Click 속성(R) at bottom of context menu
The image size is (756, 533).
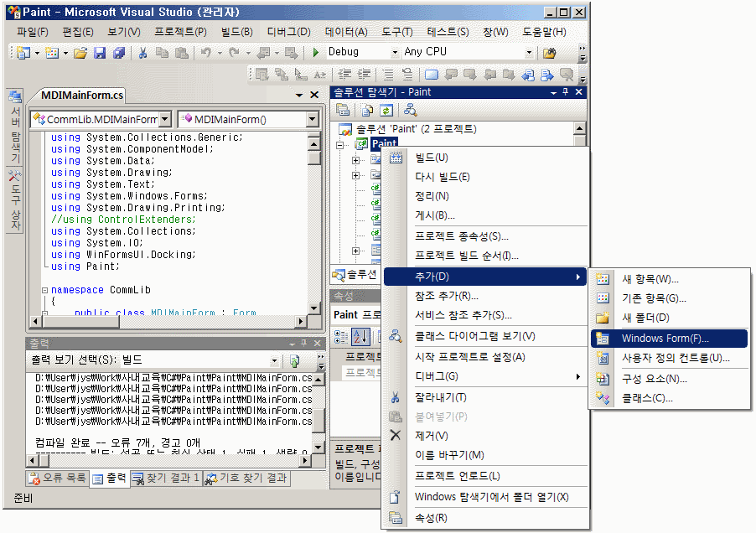pyautogui.click(x=485, y=518)
